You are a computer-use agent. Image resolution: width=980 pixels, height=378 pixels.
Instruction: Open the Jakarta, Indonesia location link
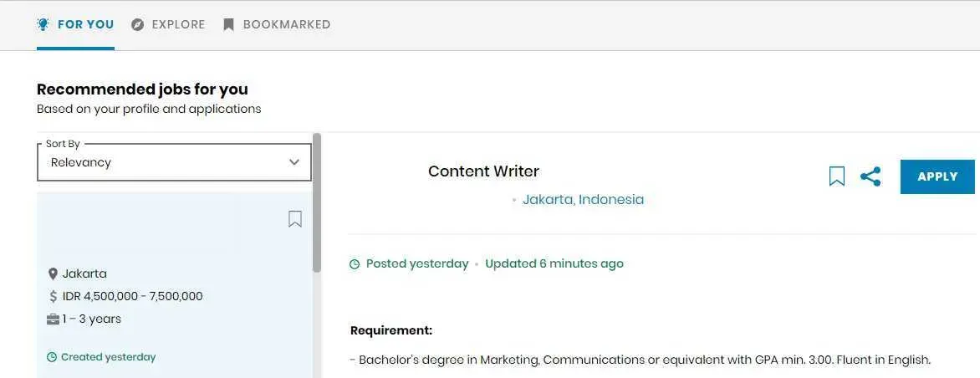tap(583, 200)
